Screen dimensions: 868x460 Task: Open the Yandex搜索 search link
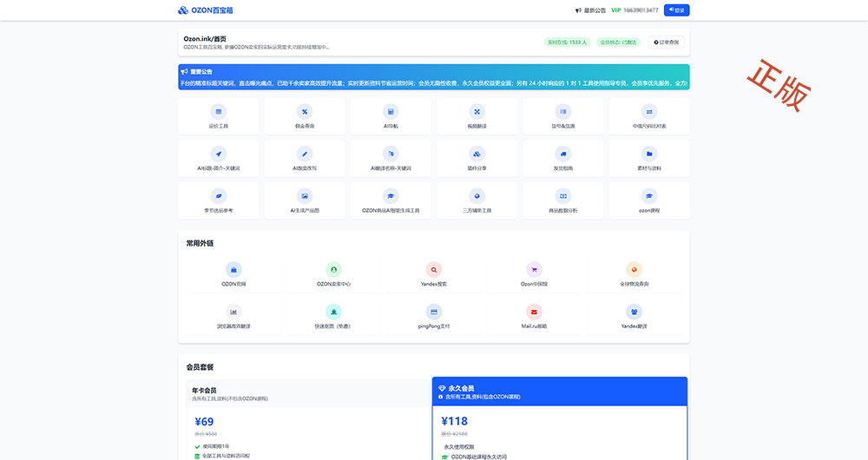pyautogui.click(x=433, y=274)
